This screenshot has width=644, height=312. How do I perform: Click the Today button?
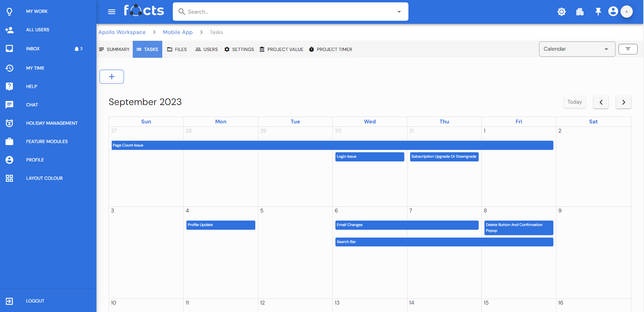pyautogui.click(x=574, y=102)
